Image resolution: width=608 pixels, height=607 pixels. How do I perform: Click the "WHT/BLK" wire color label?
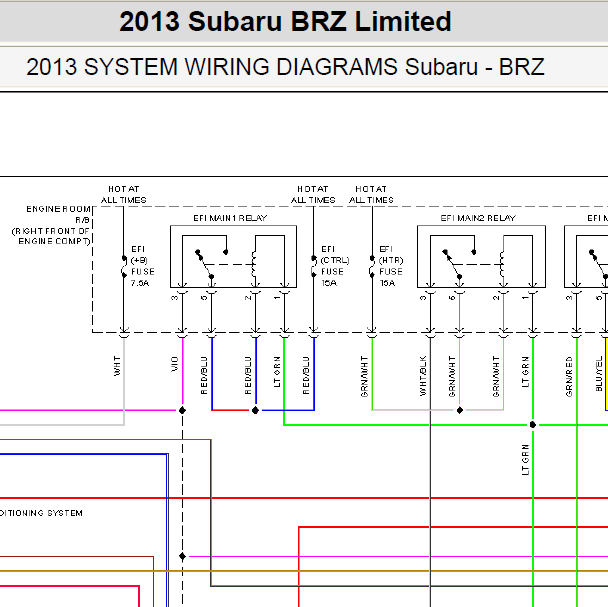tap(423, 375)
